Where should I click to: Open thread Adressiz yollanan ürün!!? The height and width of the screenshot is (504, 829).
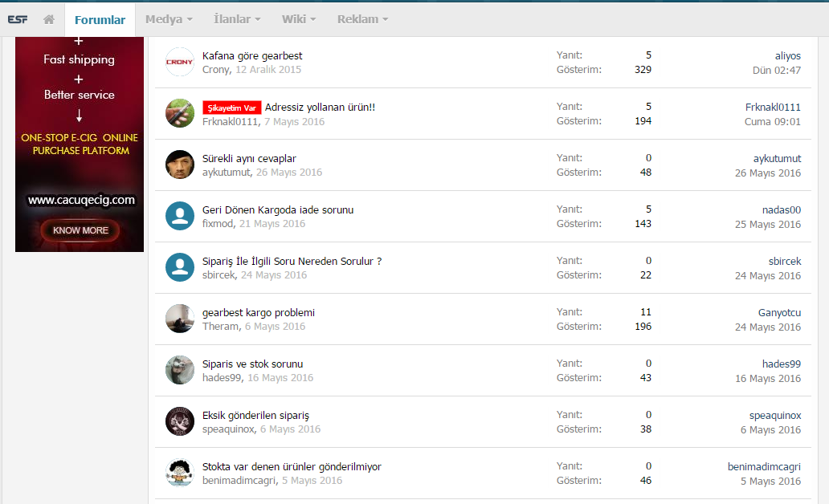[x=320, y=108]
